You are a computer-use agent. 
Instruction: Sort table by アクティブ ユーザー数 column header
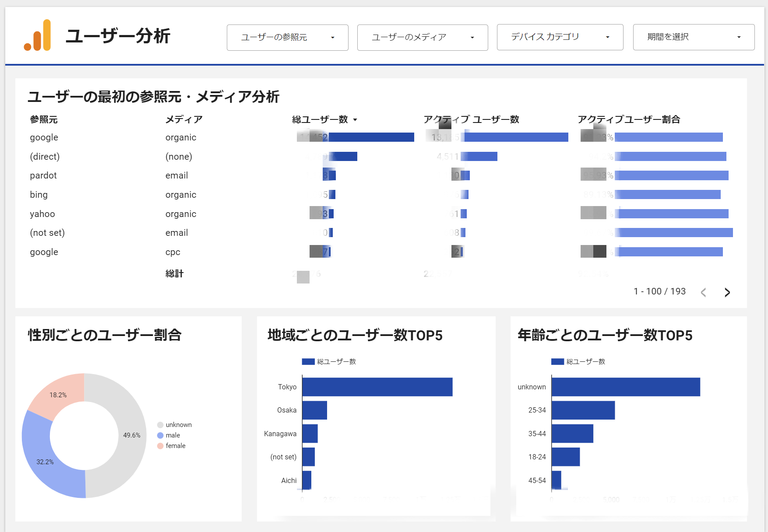tap(471, 119)
